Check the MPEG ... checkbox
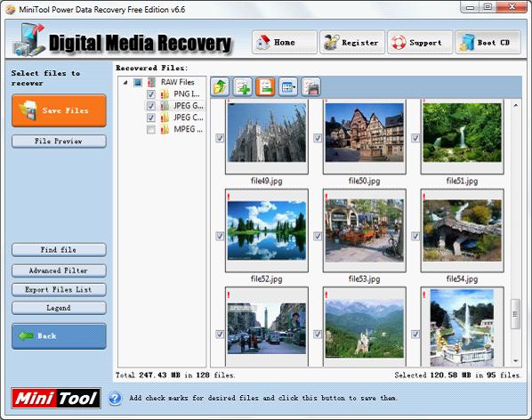 pyautogui.click(x=150, y=129)
